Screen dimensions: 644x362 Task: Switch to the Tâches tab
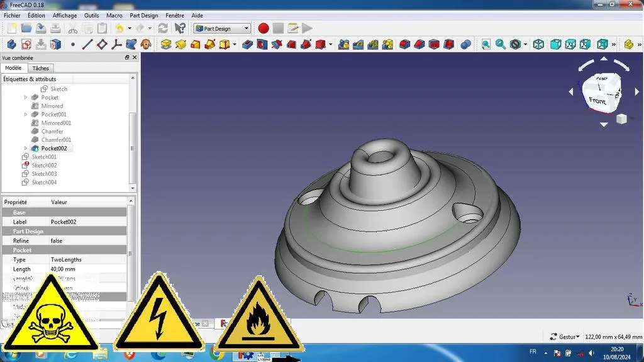(x=41, y=68)
